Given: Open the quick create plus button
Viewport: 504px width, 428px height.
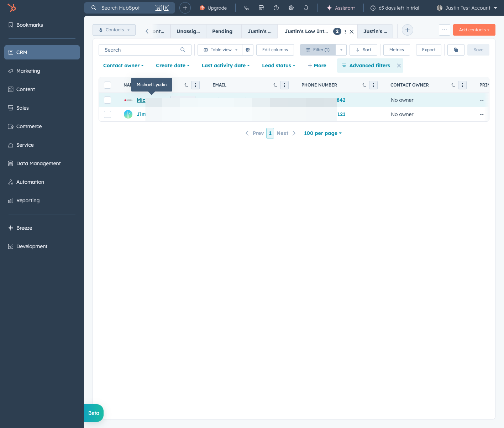Looking at the screenshot, I should (x=185, y=8).
